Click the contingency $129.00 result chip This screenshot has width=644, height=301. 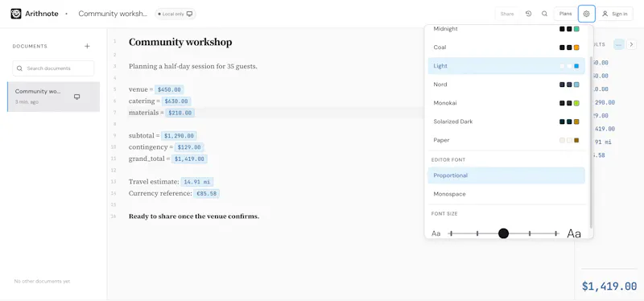[x=189, y=147]
